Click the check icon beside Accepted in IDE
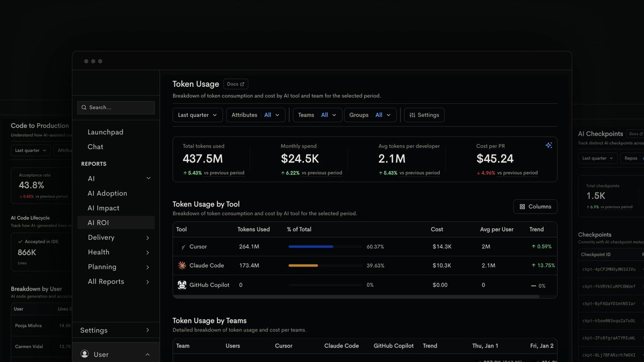644x362 pixels. pyautogui.click(x=20, y=242)
